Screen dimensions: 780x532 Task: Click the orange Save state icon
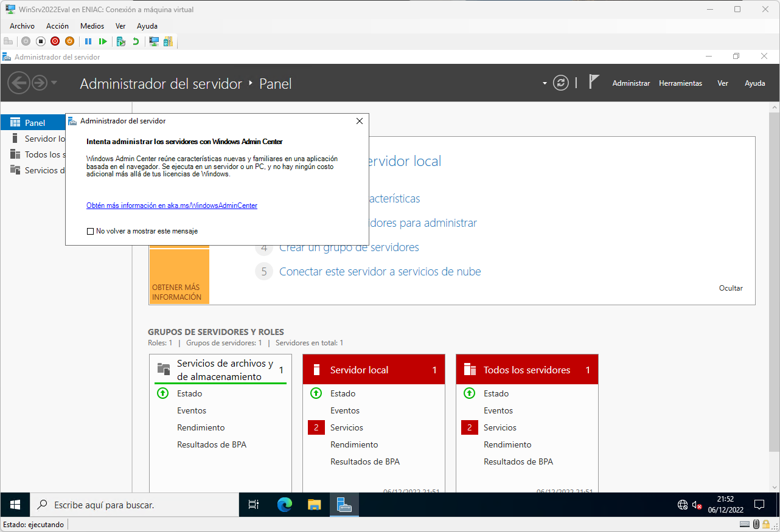pos(69,41)
